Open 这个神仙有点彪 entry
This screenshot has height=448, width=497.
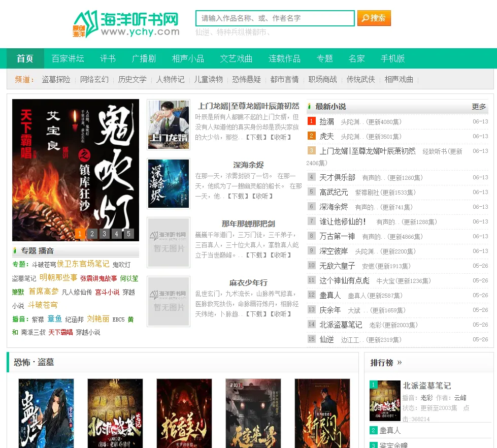pyautogui.click(x=344, y=280)
